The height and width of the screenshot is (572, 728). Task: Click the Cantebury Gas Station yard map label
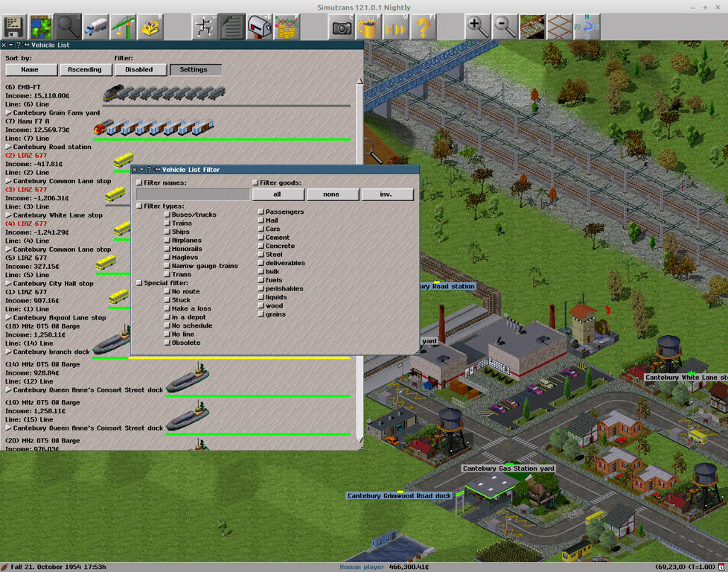508,468
